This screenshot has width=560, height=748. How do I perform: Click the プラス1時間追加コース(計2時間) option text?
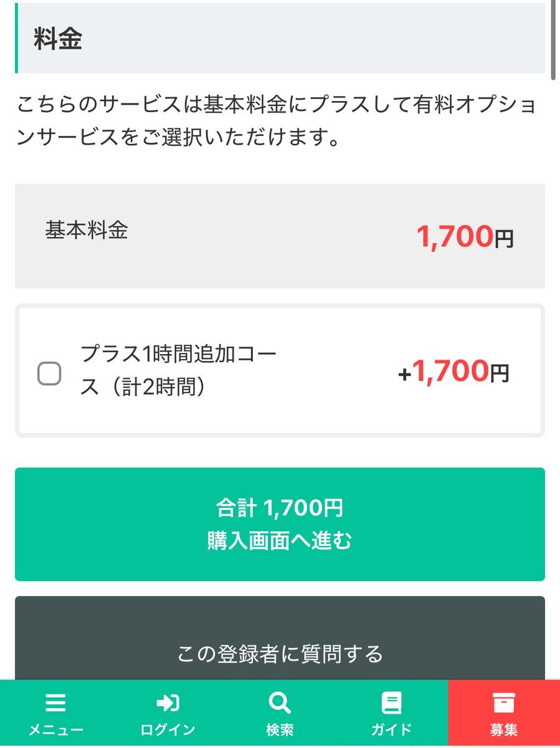pos(178,371)
